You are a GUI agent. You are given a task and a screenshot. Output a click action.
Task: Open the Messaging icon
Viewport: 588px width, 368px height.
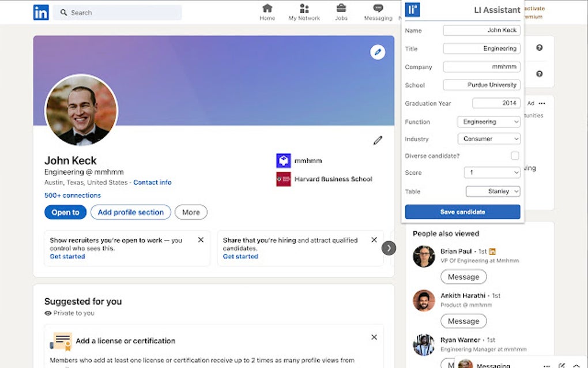click(378, 9)
